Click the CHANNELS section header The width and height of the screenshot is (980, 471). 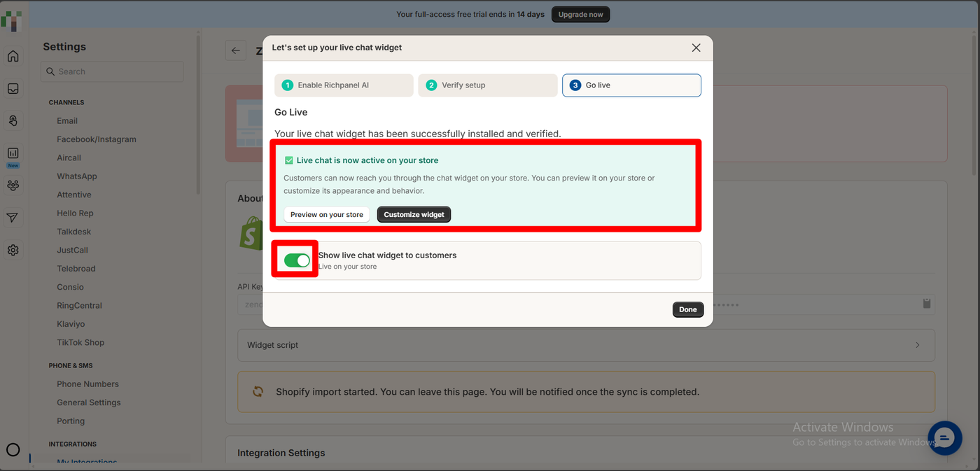click(x=66, y=103)
